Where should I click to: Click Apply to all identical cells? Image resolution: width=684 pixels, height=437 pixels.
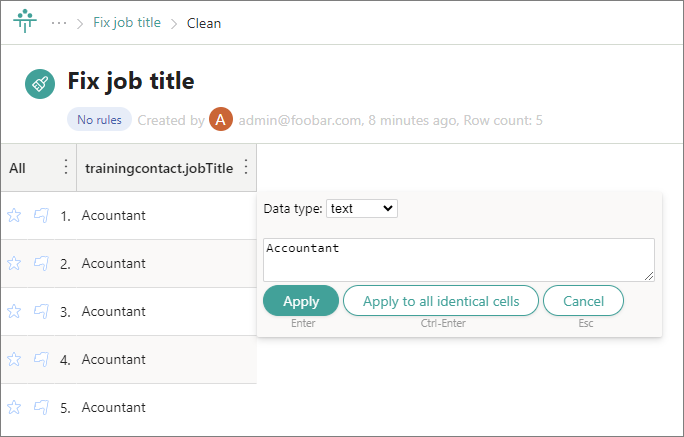click(x=441, y=301)
